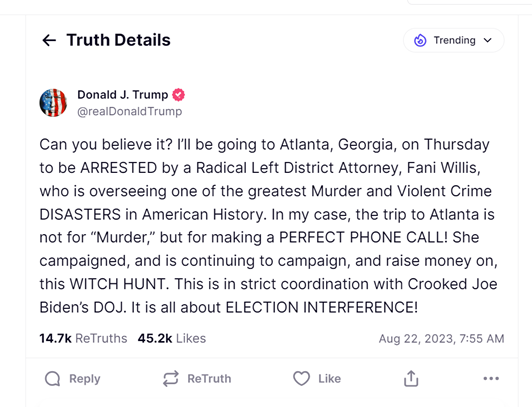The height and width of the screenshot is (407, 532).
Task: Select the Reply button label
Action: (85, 379)
